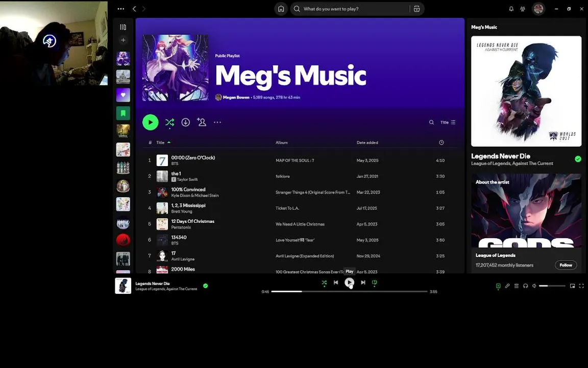Click the Browse icon in search bar
The width and height of the screenshot is (588, 368).
[416, 9]
